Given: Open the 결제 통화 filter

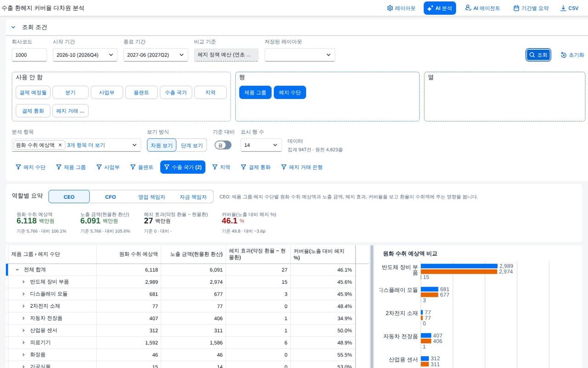Looking at the screenshot, I should point(256,167).
